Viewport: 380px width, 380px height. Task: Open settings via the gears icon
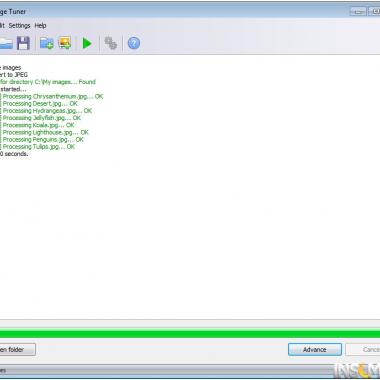[x=111, y=43]
